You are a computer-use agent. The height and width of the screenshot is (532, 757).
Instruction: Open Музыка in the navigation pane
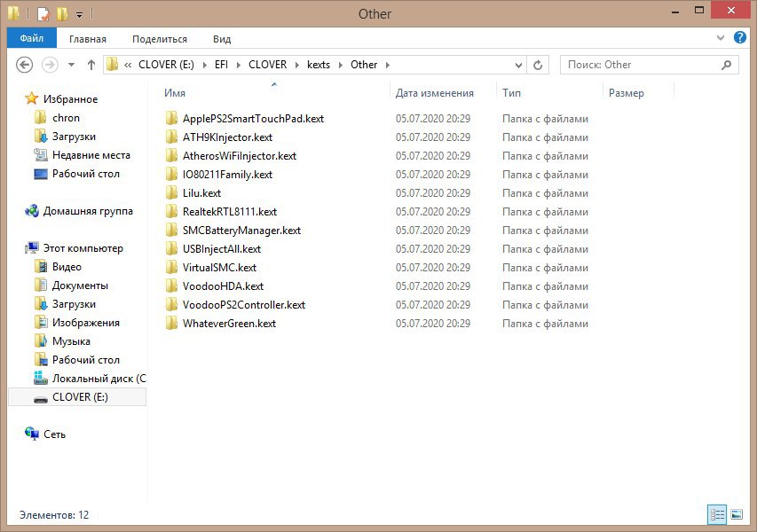tap(70, 341)
